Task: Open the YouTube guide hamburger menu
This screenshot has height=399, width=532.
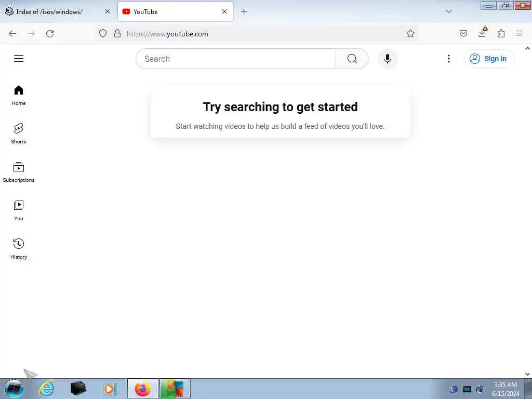Action: pyautogui.click(x=19, y=58)
